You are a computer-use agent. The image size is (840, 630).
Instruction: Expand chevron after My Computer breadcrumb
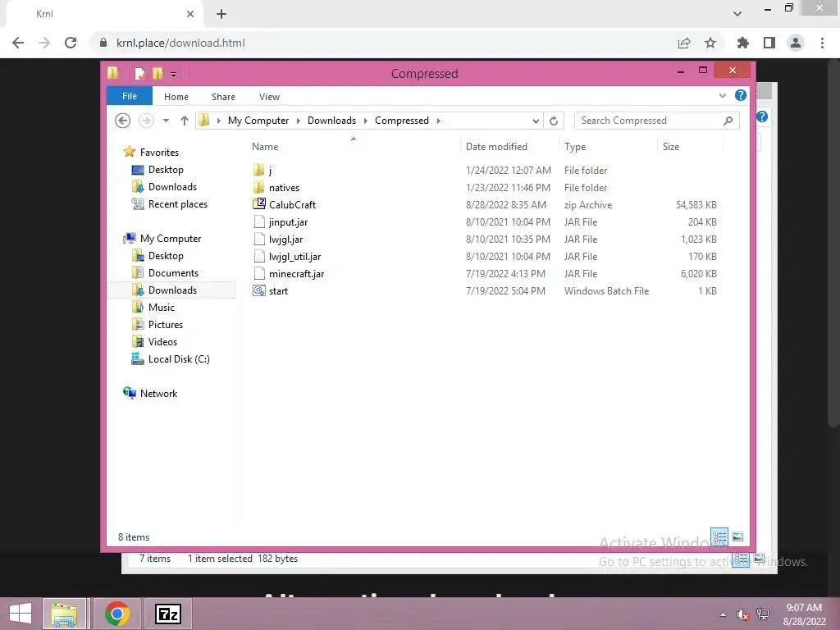299,121
